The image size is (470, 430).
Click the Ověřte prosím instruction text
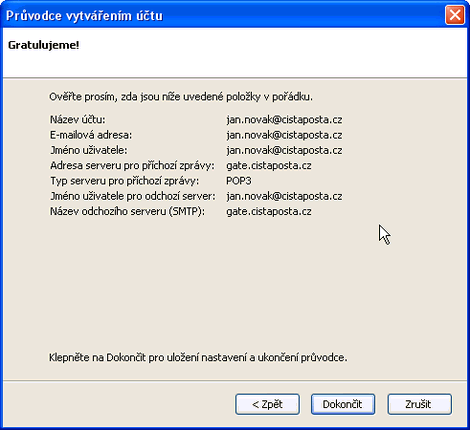[x=181, y=97]
